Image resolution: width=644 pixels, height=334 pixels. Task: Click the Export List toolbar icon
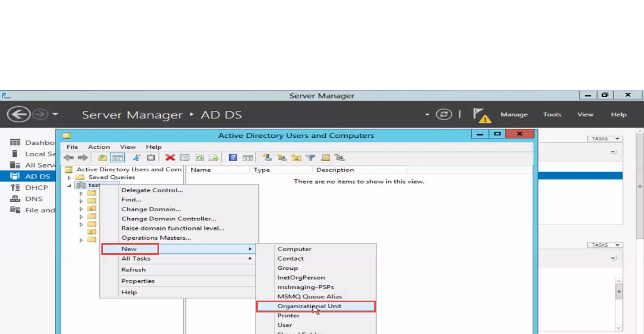coord(214,157)
